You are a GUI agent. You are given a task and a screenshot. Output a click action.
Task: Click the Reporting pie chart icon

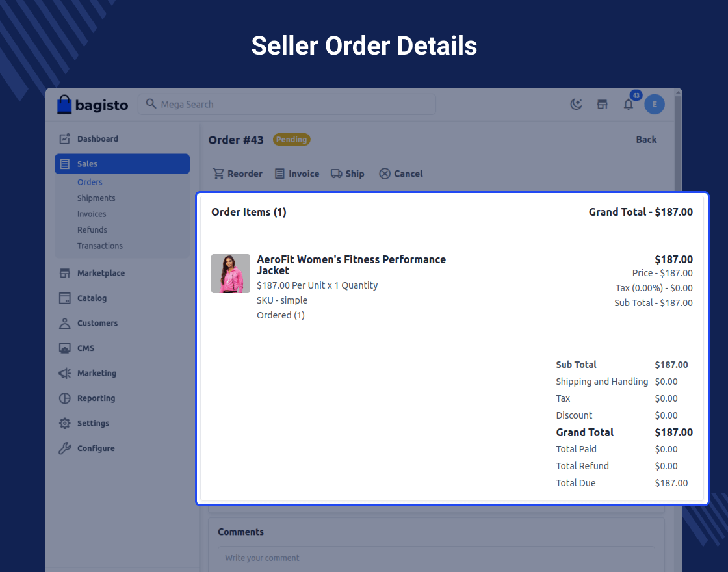[x=64, y=398]
